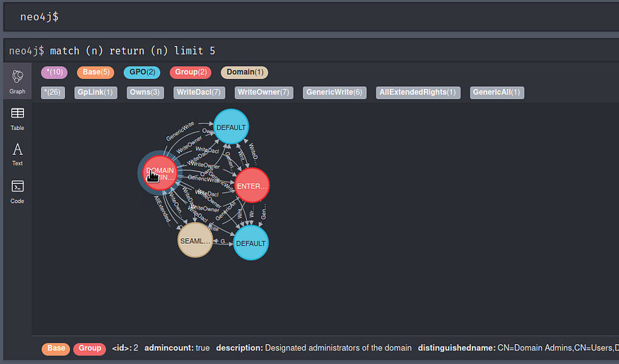The height and width of the screenshot is (364, 619).
Task: Select the Domain(1) node label pill
Action: [244, 72]
